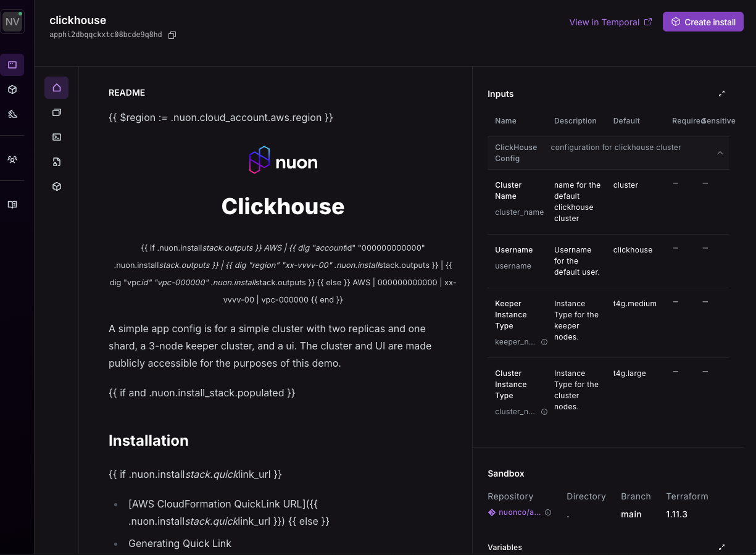The height and width of the screenshot is (555, 756).
Task: Show the repository info tooltip near nuonco/a...
Action: [548, 512]
